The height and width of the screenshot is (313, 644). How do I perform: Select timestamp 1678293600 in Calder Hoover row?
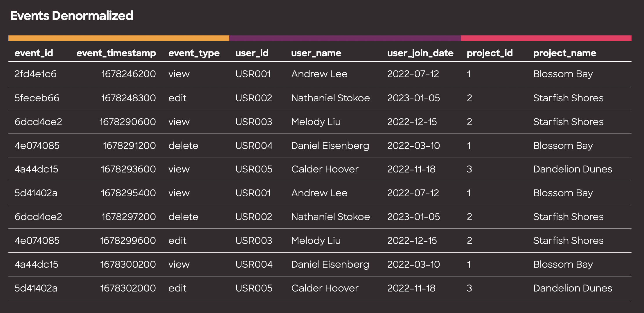coord(128,169)
